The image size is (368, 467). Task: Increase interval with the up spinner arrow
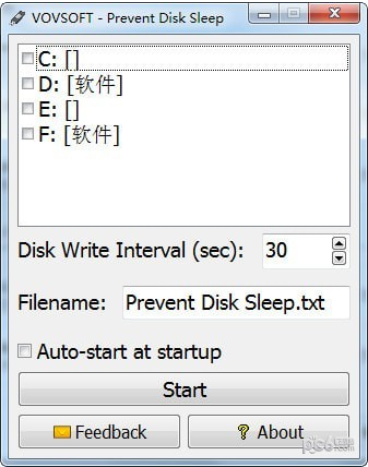pyautogui.click(x=339, y=244)
